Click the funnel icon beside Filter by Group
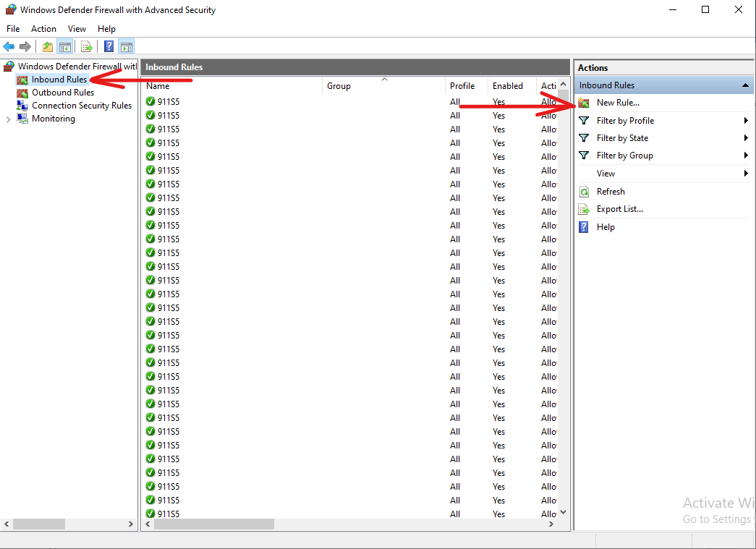The height and width of the screenshot is (549, 756). (584, 156)
